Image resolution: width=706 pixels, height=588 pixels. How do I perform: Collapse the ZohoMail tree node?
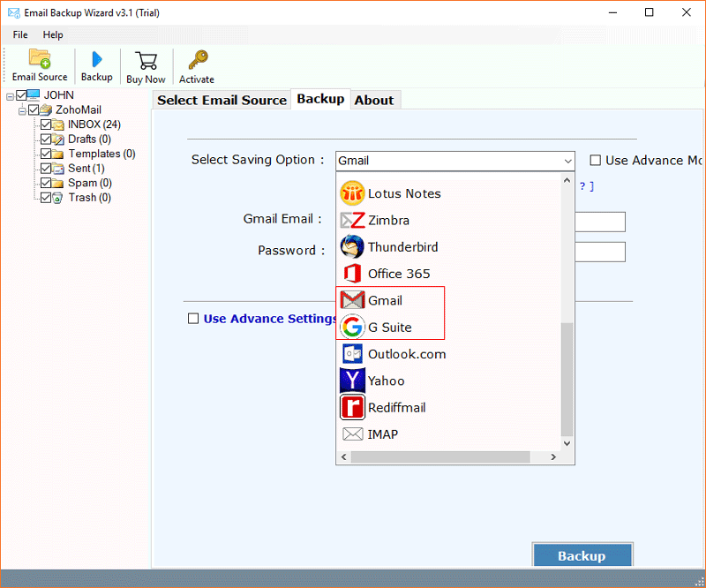21,111
